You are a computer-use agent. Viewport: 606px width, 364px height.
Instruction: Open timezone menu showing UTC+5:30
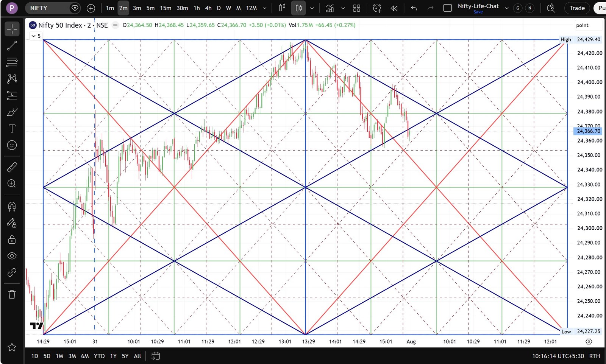click(x=558, y=356)
